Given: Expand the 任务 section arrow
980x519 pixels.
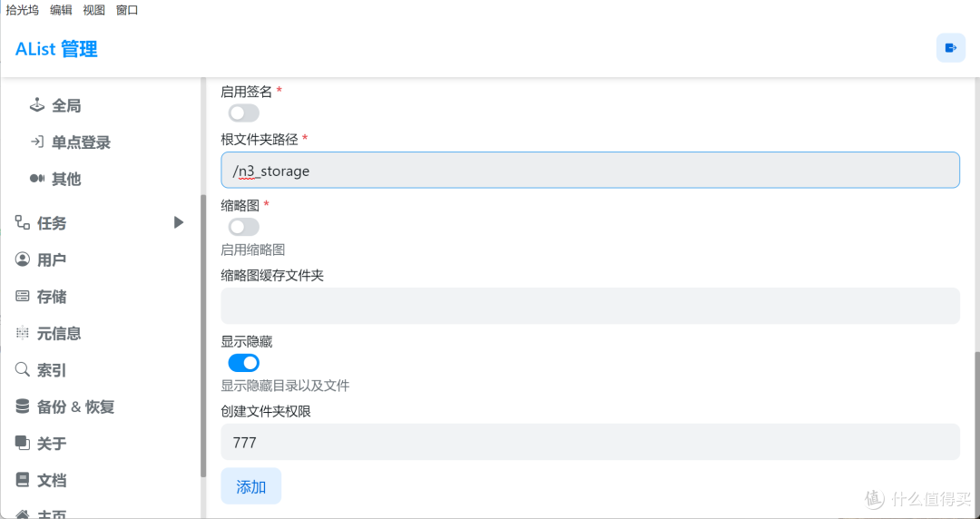Looking at the screenshot, I should (179, 222).
